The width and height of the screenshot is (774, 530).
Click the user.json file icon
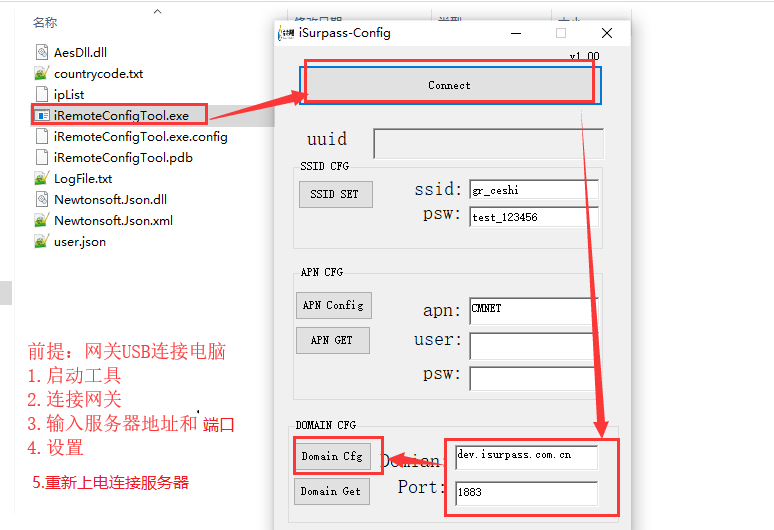[x=42, y=241]
